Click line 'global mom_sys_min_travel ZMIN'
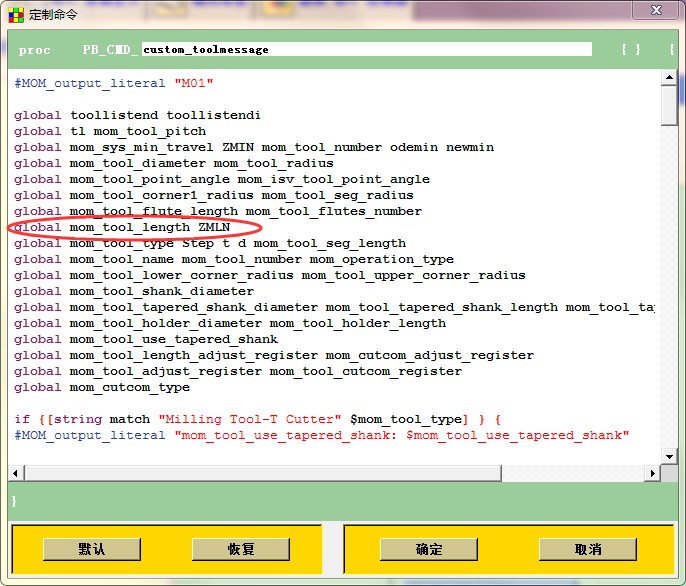Screen dimensions: 686x586 coord(254,147)
